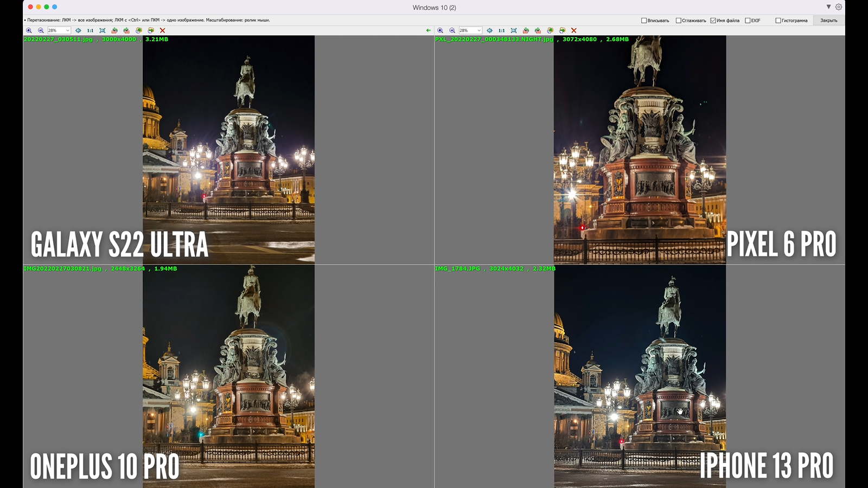Rotate left image counterclockwise
Viewport: 868px width, 488px height.
(x=114, y=30)
